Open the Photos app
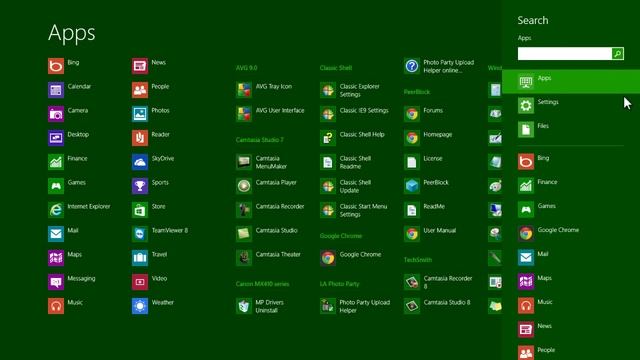This screenshot has height=360, width=640. 151,114
